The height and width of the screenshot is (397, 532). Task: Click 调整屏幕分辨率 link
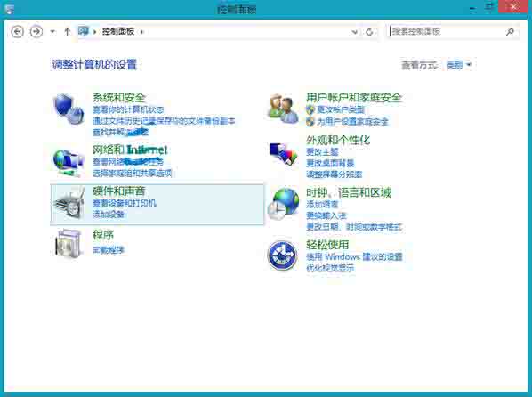click(335, 174)
